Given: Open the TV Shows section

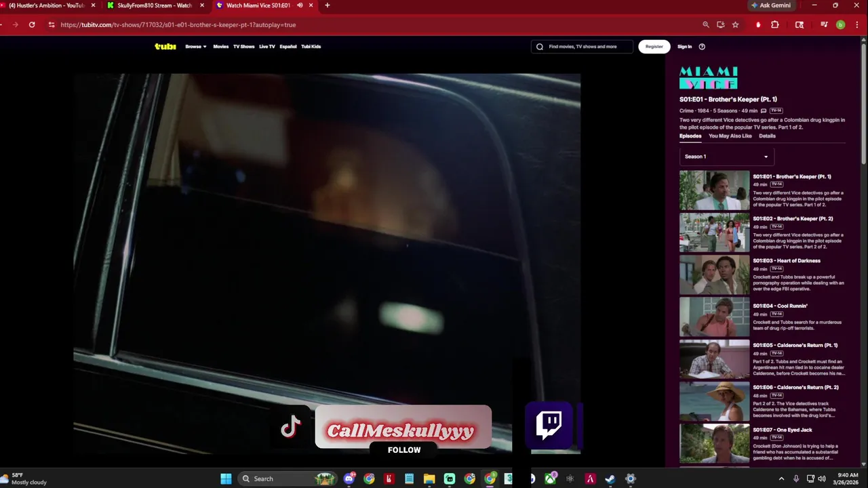Looking at the screenshot, I should point(243,47).
